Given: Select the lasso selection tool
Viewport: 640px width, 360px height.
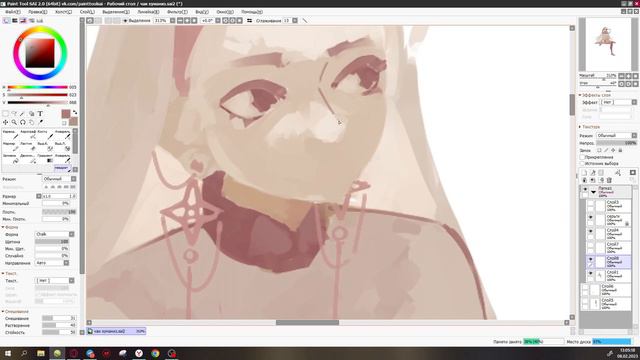Looking at the screenshot, I should tap(14, 114).
